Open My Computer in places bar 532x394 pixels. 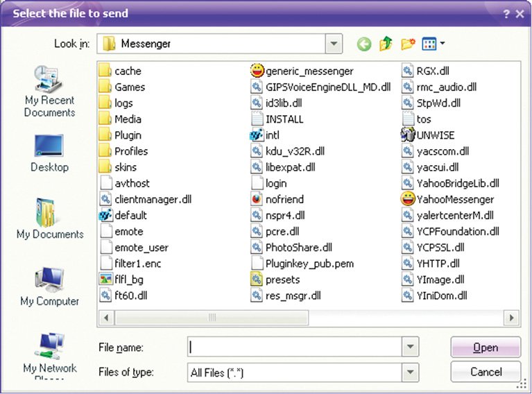click(49, 286)
